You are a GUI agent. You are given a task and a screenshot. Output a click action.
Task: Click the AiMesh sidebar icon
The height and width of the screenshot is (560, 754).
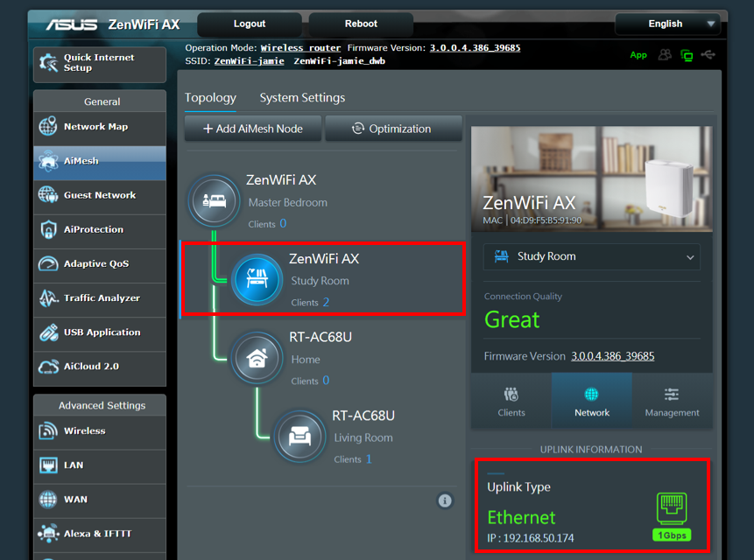coord(48,161)
